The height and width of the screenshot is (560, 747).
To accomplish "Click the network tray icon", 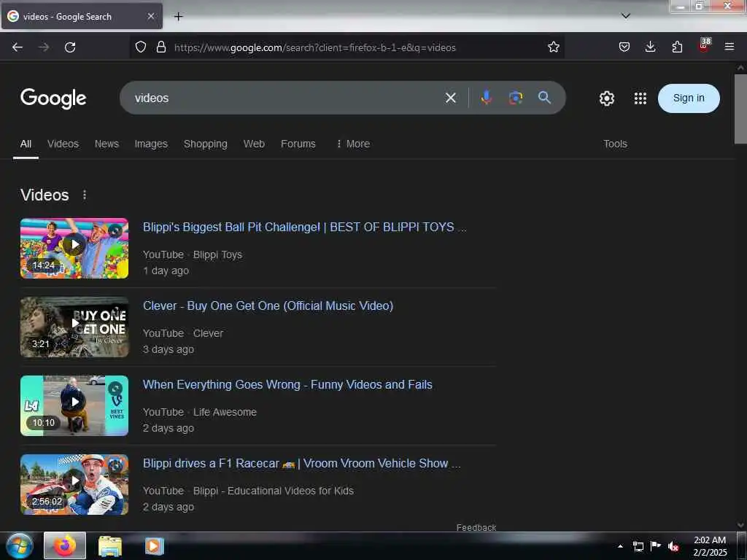I will [x=638, y=546].
